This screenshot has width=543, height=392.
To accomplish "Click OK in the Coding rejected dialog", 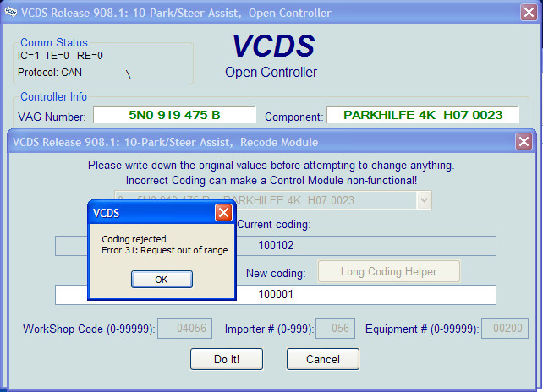I will (x=162, y=279).
